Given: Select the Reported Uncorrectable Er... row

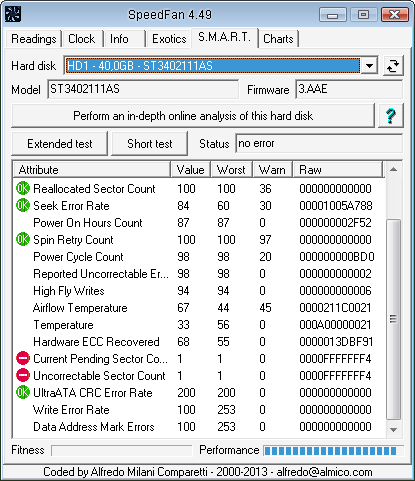Looking at the screenshot, I should click(199, 274).
